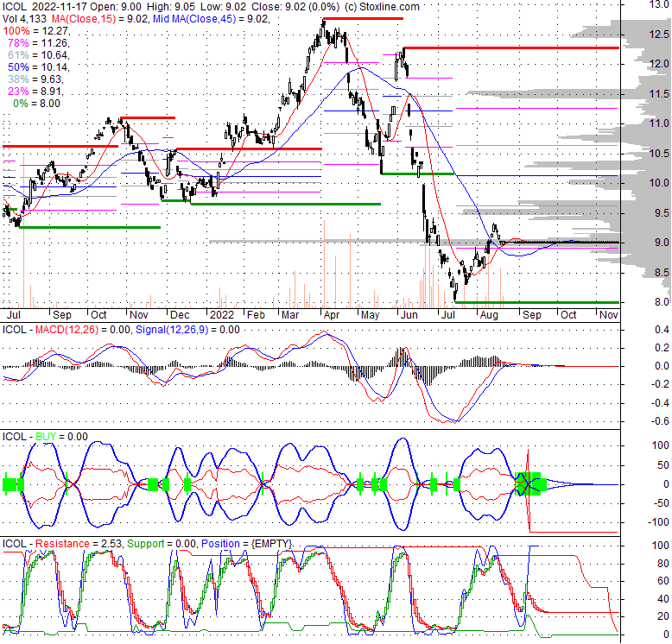Viewport: 672px width, 644px height.
Task: Click the 0.4 MACD axis label
Action: coord(662,330)
